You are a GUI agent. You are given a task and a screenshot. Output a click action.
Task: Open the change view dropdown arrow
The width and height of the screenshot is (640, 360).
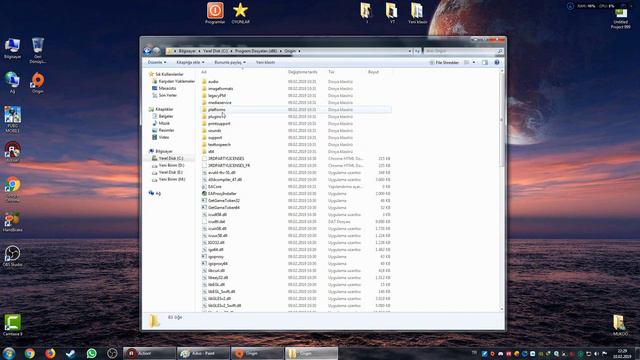(474, 62)
